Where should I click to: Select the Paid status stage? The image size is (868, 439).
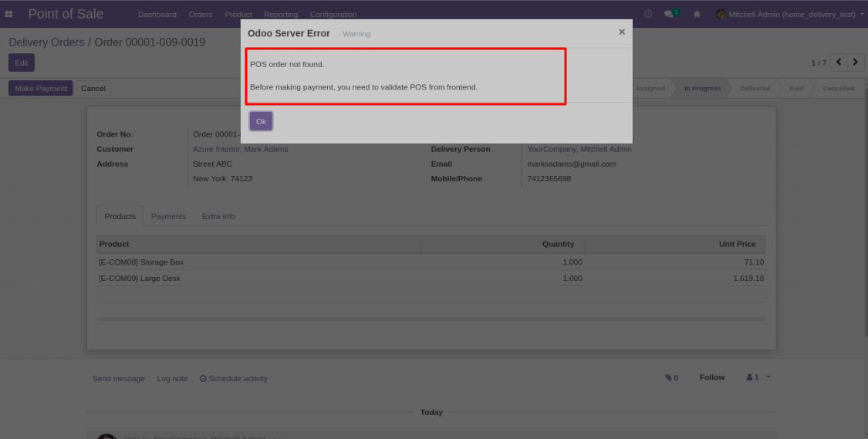796,89
